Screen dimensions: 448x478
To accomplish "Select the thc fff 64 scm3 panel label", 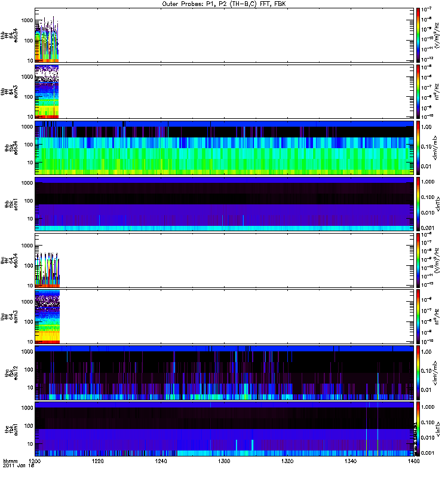I will pos(10,317).
